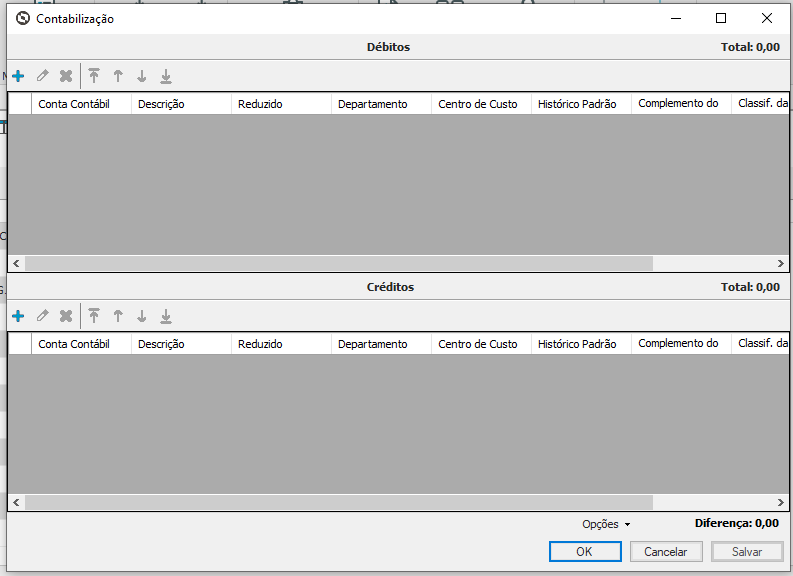Click the Cancelar button
This screenshot has width=793, height=576.
pyautogui.click(x=665, y=552)
